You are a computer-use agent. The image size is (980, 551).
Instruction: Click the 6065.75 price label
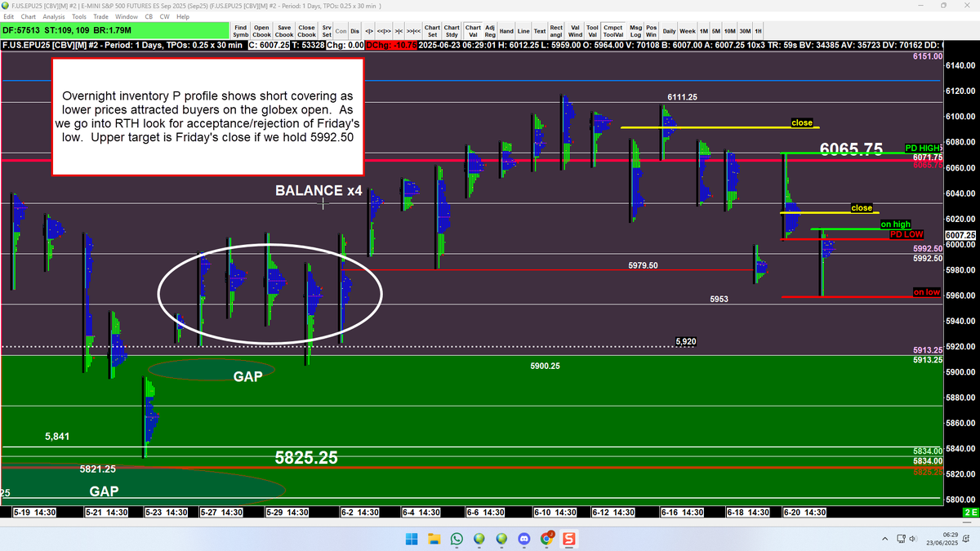pyautogui.click(x=852, y=149)
